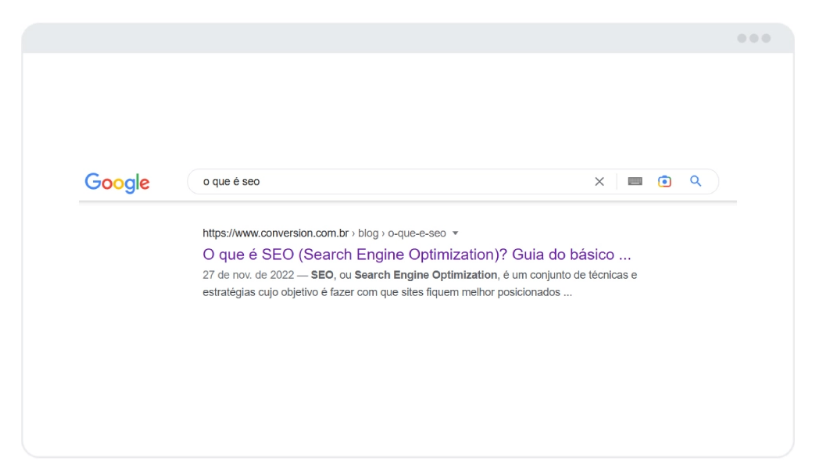Click the date '27 de nov. de 2022'
This screenshot has width=822, height=475.
[241, 275]
